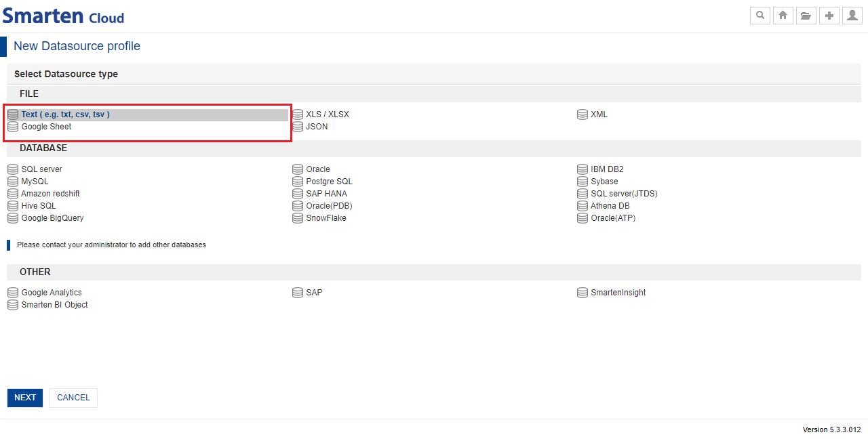Screen dimensions: 868x441
Task: Click the database icon beside JSON
Action: coord(298,127)
